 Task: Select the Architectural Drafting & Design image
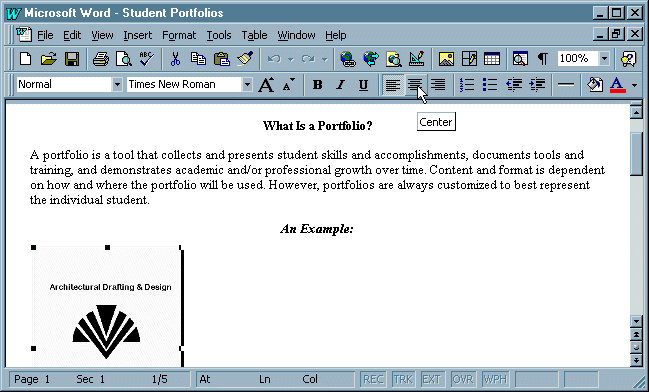pyautogui.click(x=107, y=306)
